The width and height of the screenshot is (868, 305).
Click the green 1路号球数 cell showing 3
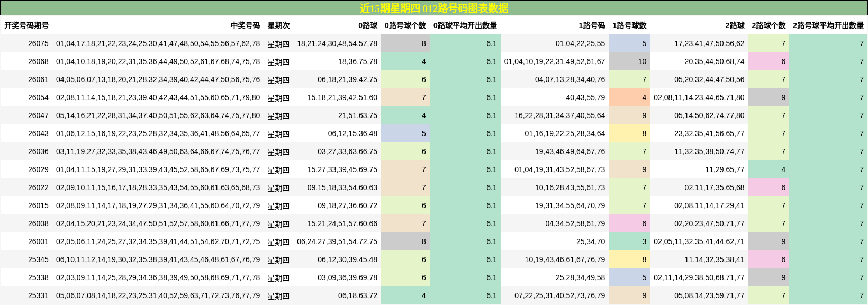tap(629, 241)
